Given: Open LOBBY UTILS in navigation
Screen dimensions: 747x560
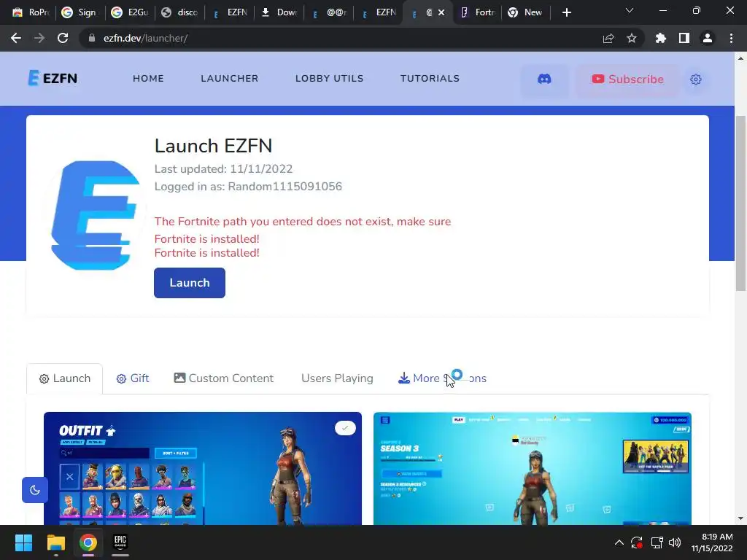Looking at the screenshot, I should (329, 79).
